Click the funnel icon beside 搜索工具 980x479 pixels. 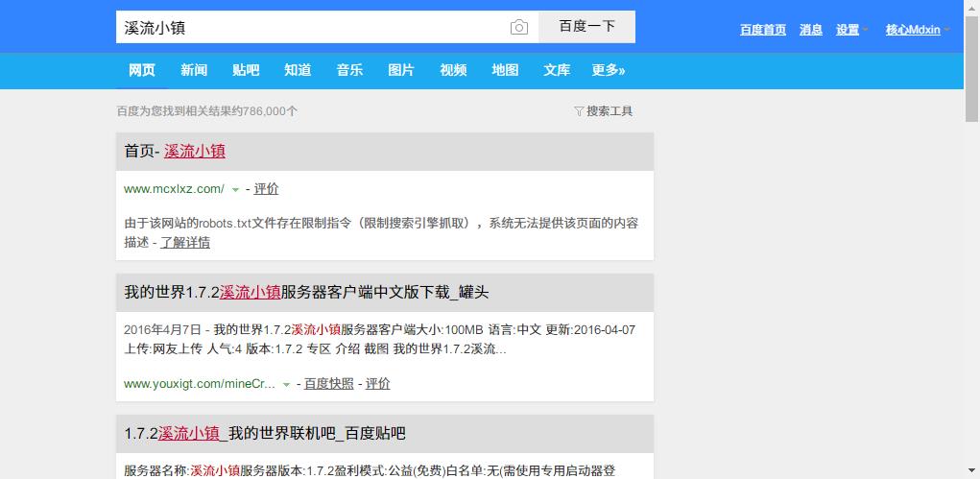click(x=579, y=111)
